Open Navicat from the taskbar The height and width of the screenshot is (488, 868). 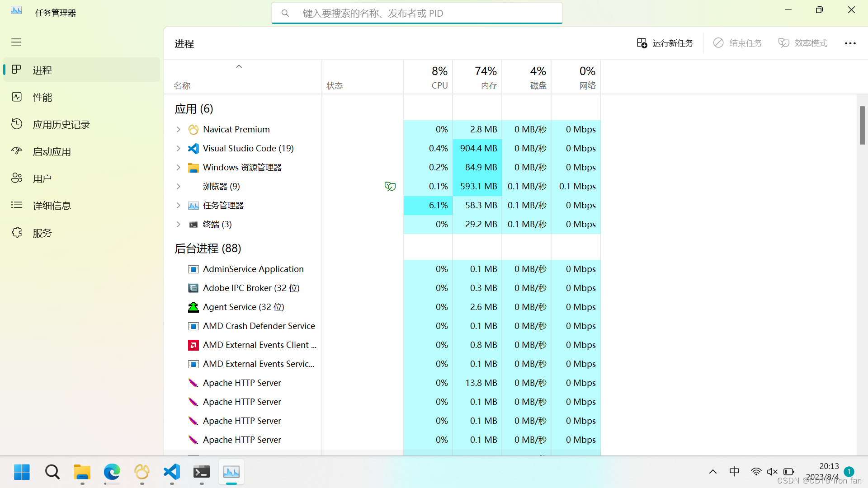tap(142, 472)
